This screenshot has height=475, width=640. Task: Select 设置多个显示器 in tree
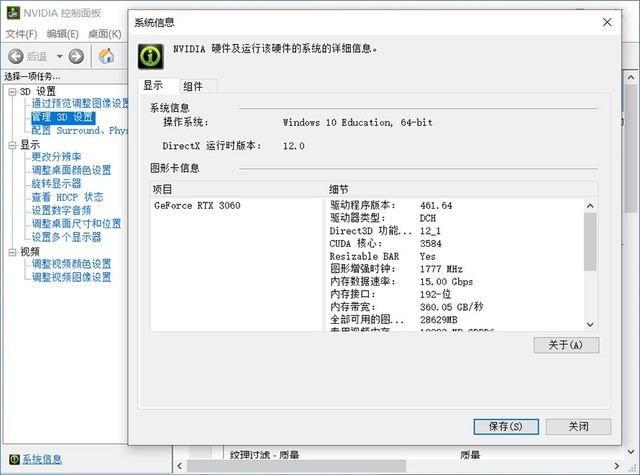tap(66, 237)
